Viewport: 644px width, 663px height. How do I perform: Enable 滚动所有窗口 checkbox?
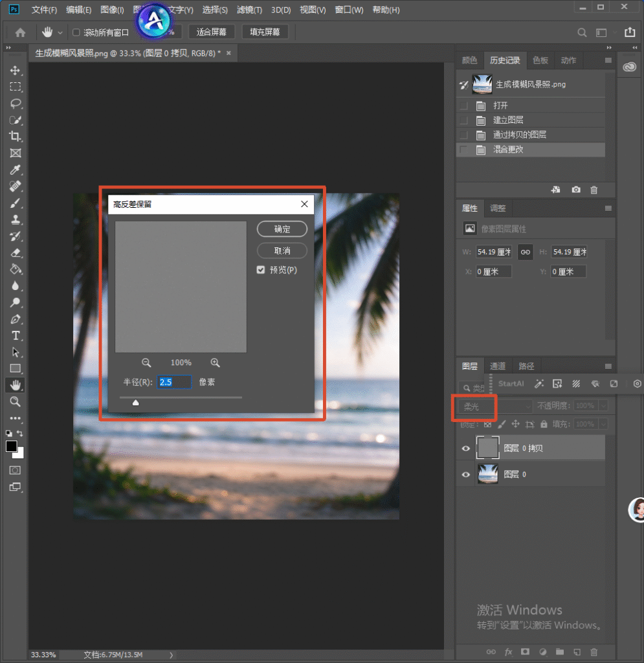click(76, 32)
